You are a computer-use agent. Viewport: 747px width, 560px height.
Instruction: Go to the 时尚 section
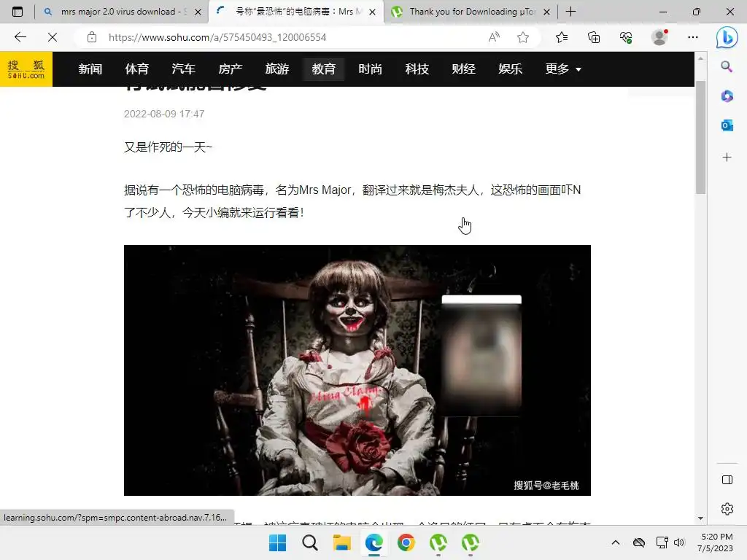point(370,69)
